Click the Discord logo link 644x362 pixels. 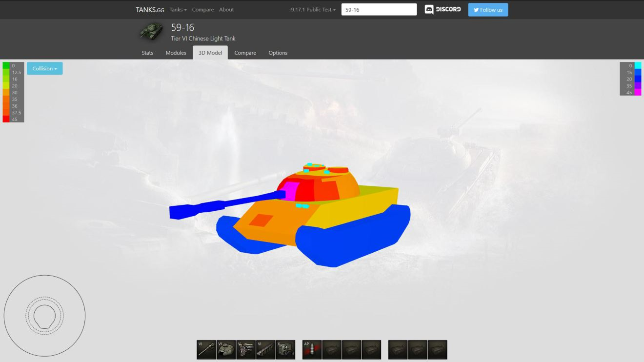[x=443, y=10]
